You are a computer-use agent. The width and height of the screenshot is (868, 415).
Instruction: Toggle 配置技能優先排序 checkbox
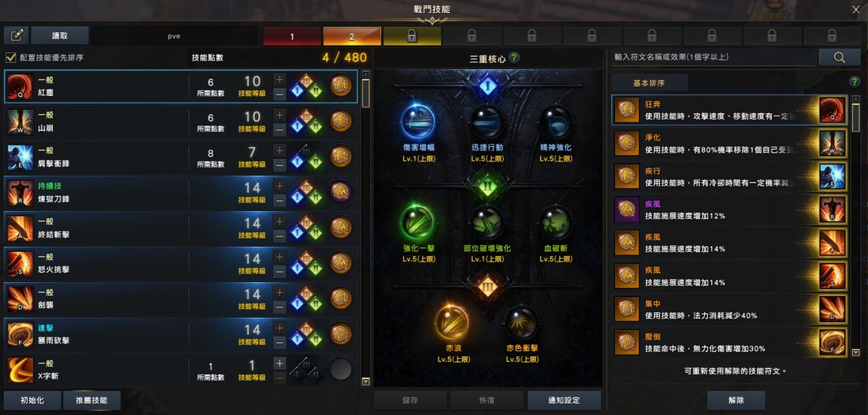coord(11,58)
